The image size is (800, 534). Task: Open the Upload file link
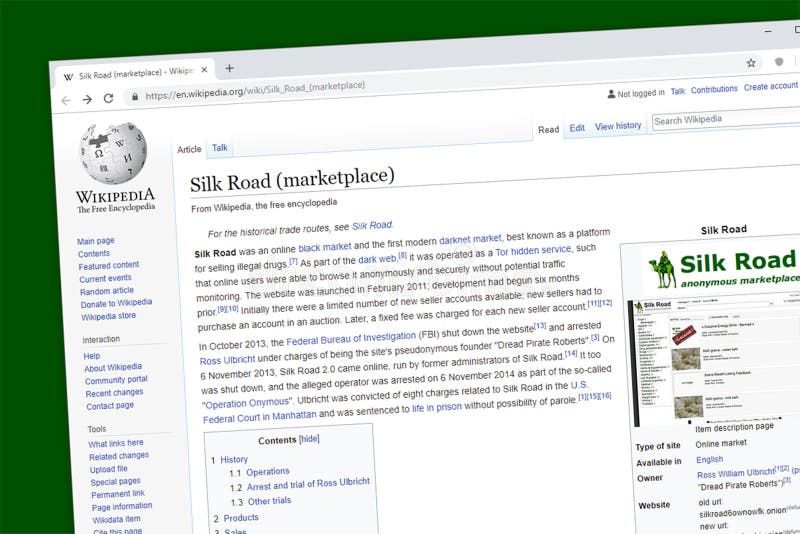coord(109,469)
